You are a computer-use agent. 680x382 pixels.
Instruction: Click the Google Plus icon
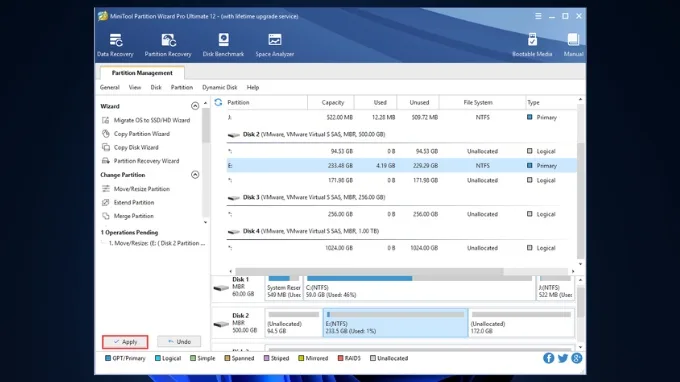point(576,358)
